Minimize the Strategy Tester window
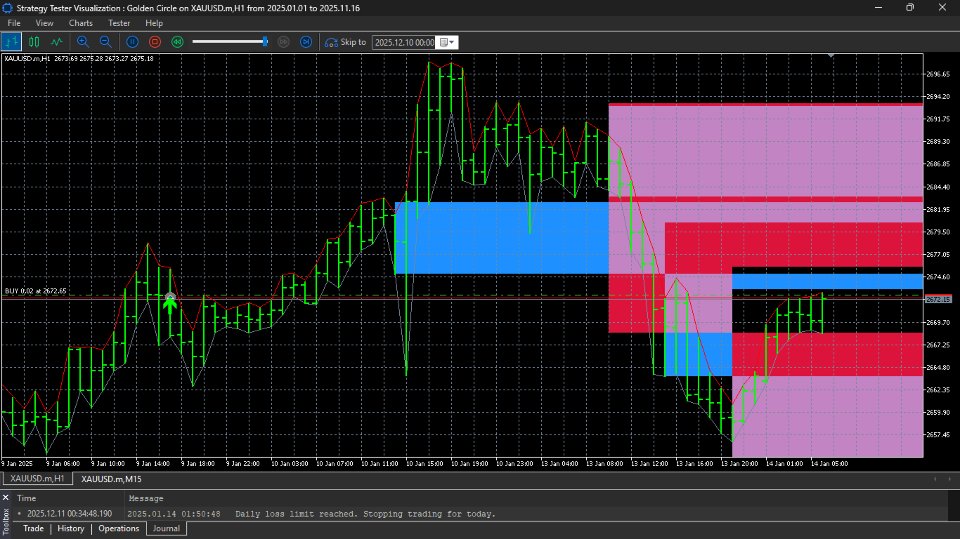 [x=879, y=8]
